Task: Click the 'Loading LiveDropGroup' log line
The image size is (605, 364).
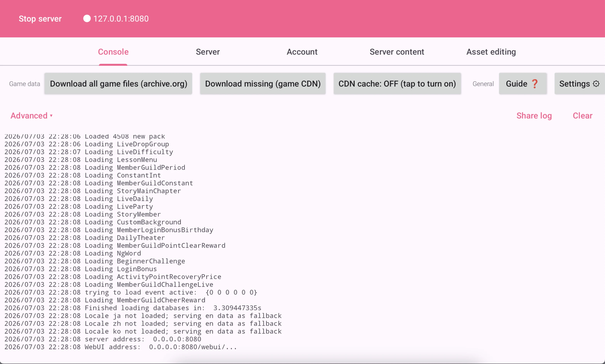Action: coord(87,144)
